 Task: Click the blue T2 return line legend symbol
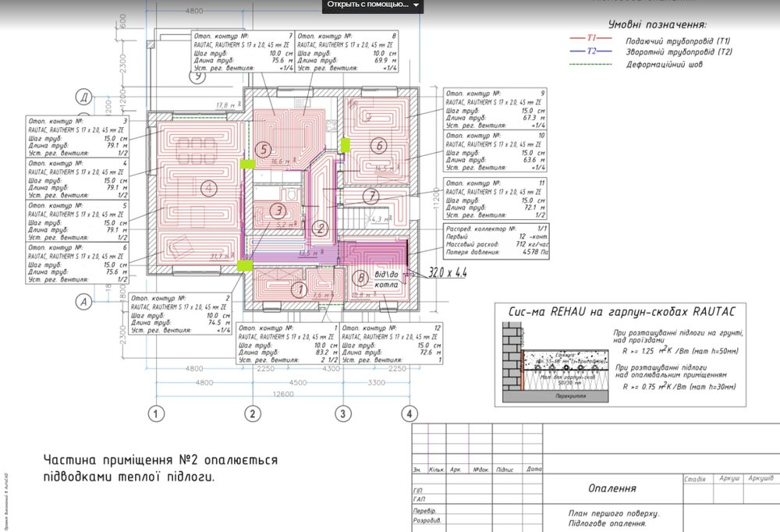[x=591, y=51]
